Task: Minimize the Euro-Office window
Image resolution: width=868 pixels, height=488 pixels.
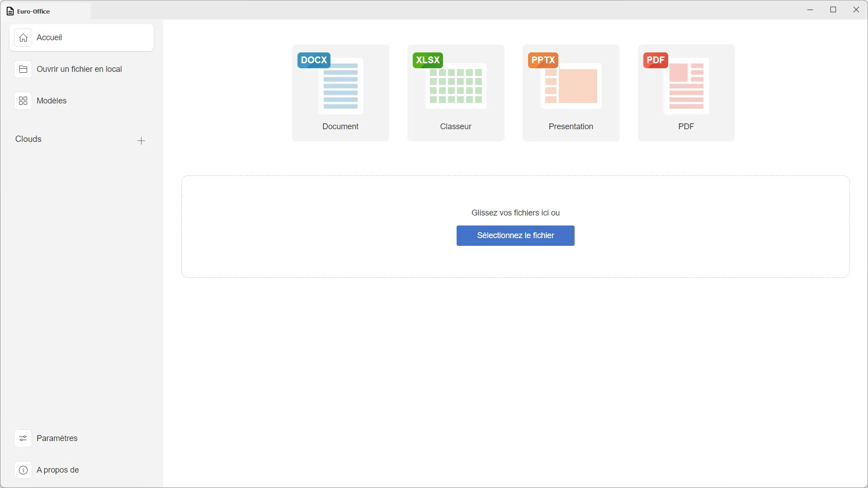Action: pos(810,9)
